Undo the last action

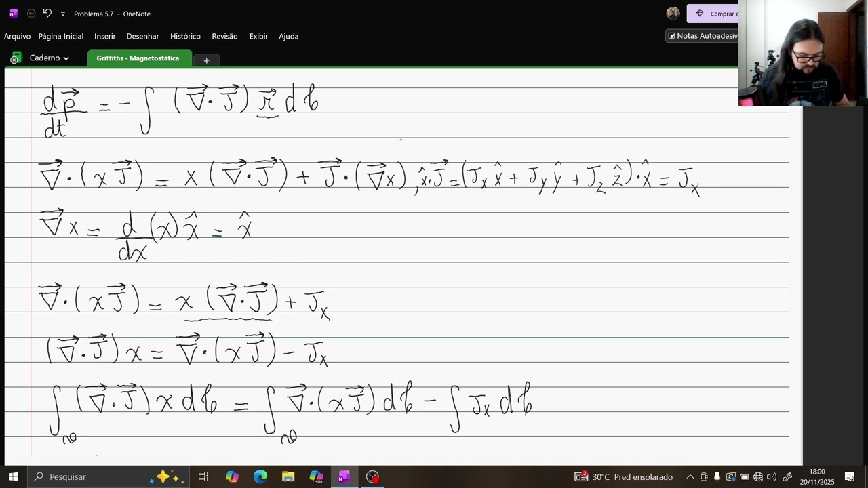pos(47,14)
